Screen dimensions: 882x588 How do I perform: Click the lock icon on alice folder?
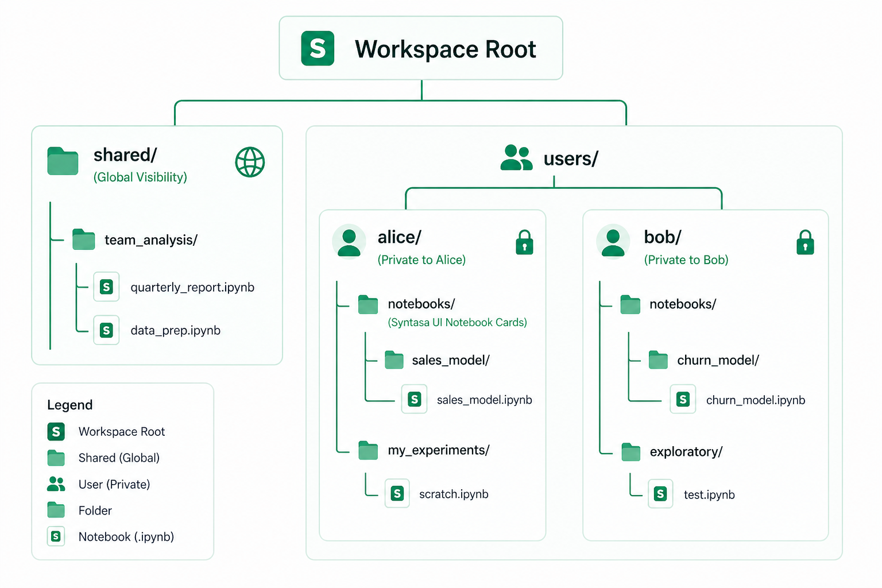[524, 242]
